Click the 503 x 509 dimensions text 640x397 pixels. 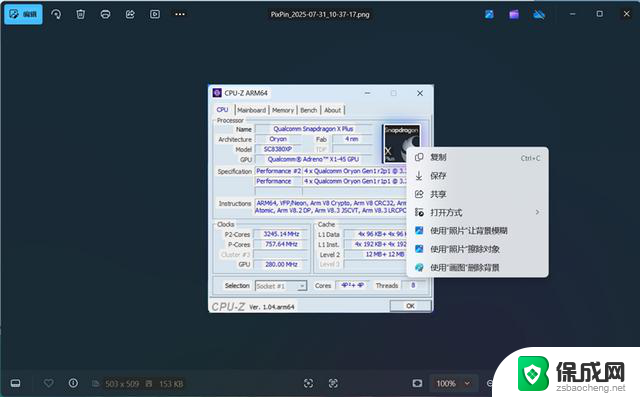122,384
